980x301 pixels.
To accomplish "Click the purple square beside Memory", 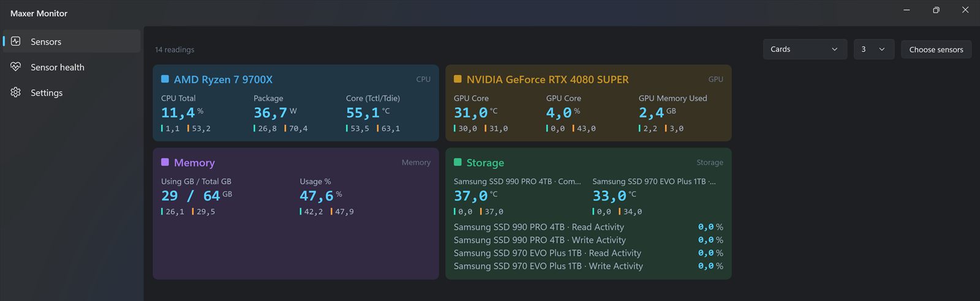I will 165,162.
